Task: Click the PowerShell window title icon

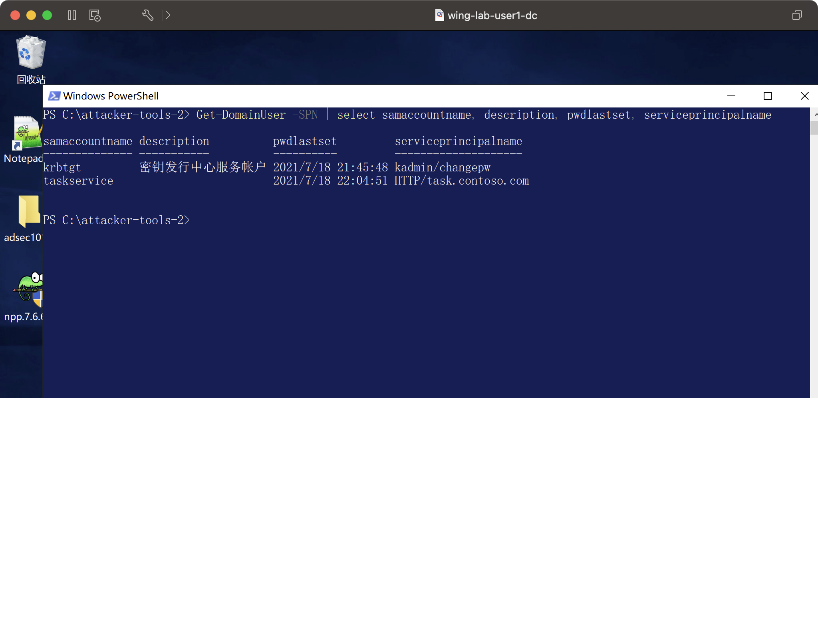Action: (x=54, y=96)
